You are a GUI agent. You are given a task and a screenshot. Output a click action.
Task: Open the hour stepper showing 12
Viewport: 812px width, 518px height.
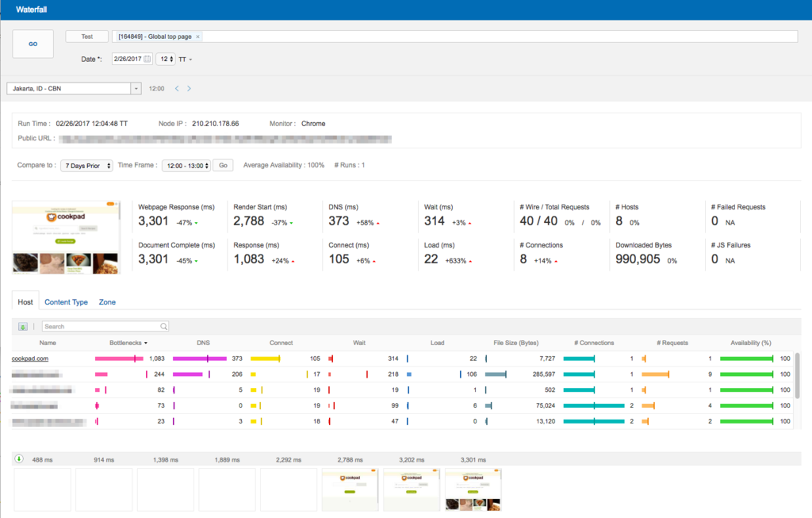(x=167, y=59)
